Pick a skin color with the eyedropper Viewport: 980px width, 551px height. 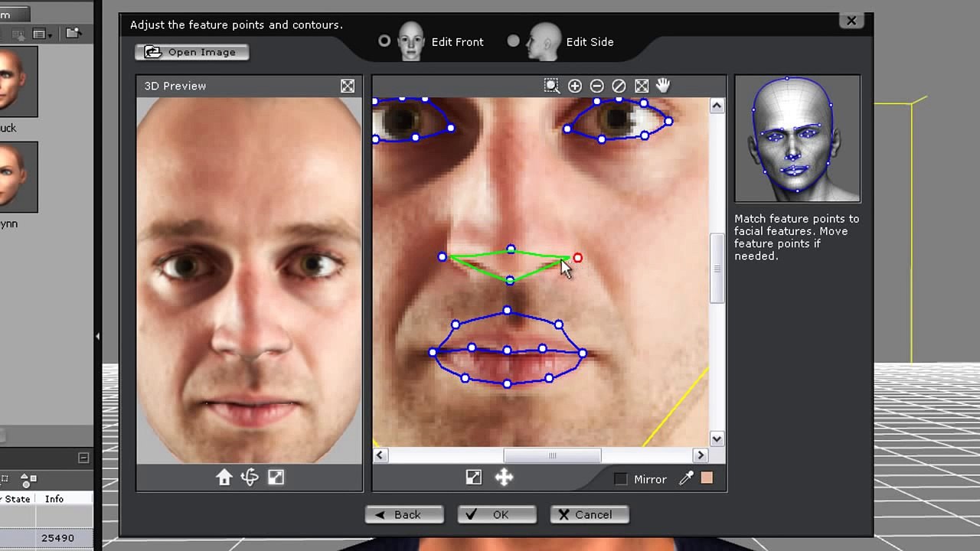click(686, 478)
